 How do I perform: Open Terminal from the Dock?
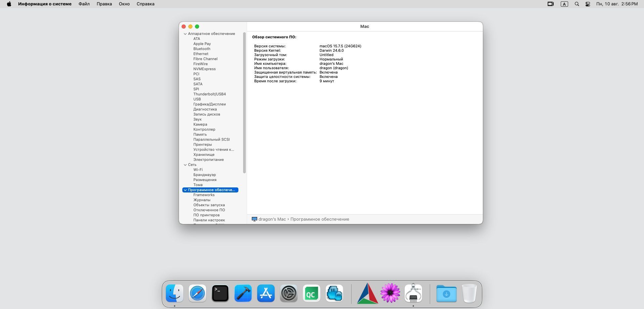pyautogui.click(x=220, y=293)
